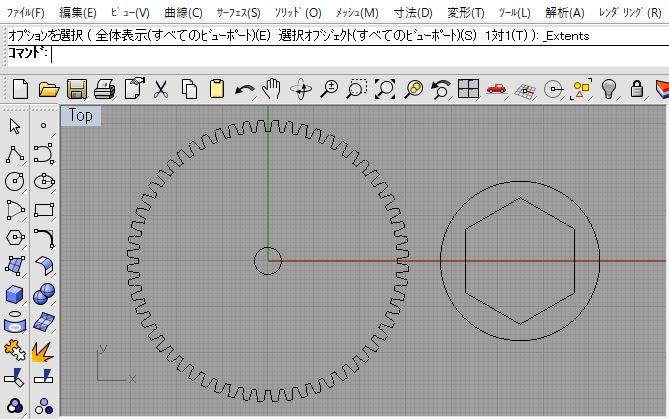The width and height of the screenshot is (669, 419).
Task: Save the model with the floppy disk icon
Action: pyautogui.click(x=77, y=89)
